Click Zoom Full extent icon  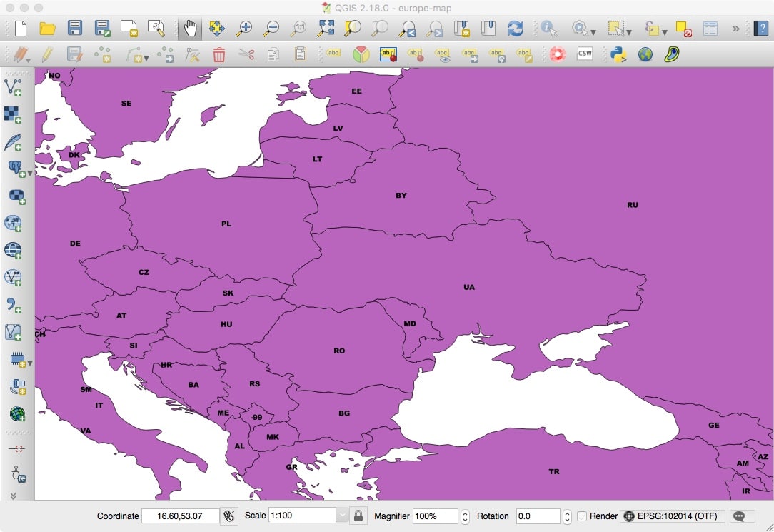coord(326,29)
